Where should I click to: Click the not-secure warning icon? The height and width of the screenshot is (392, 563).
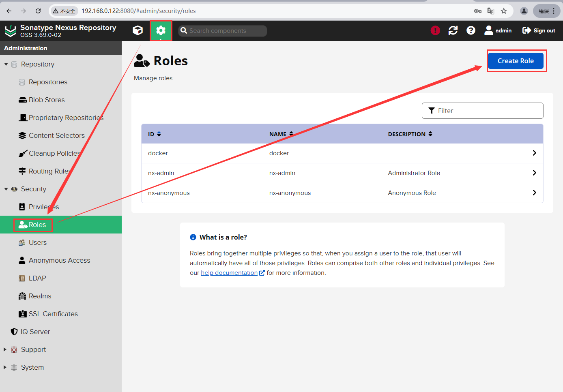[56, 11]
